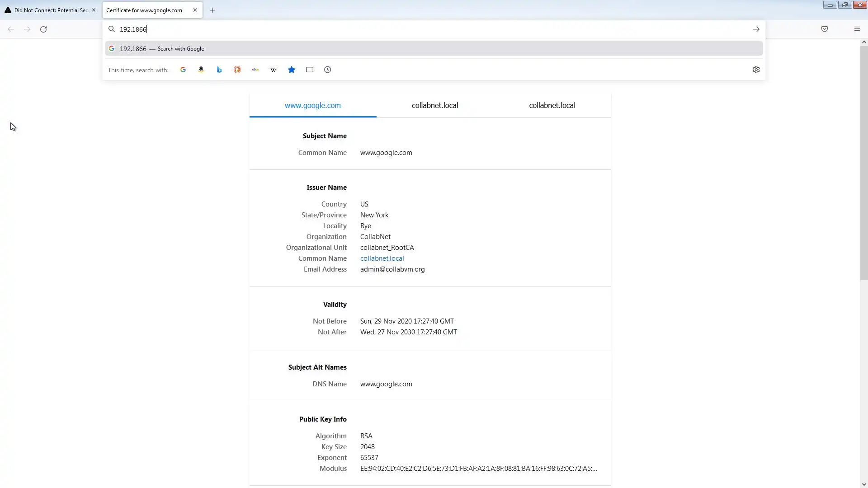The height and width of the screenshot is (488, 868).
Task: Select the middle collabnet.local certificate tab
Action: point(435,105)
